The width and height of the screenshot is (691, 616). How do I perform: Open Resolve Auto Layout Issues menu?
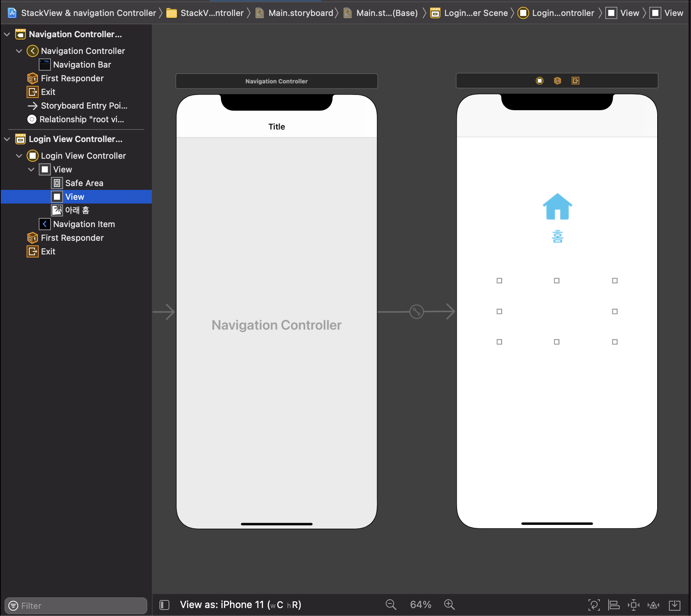pos(653,605)
